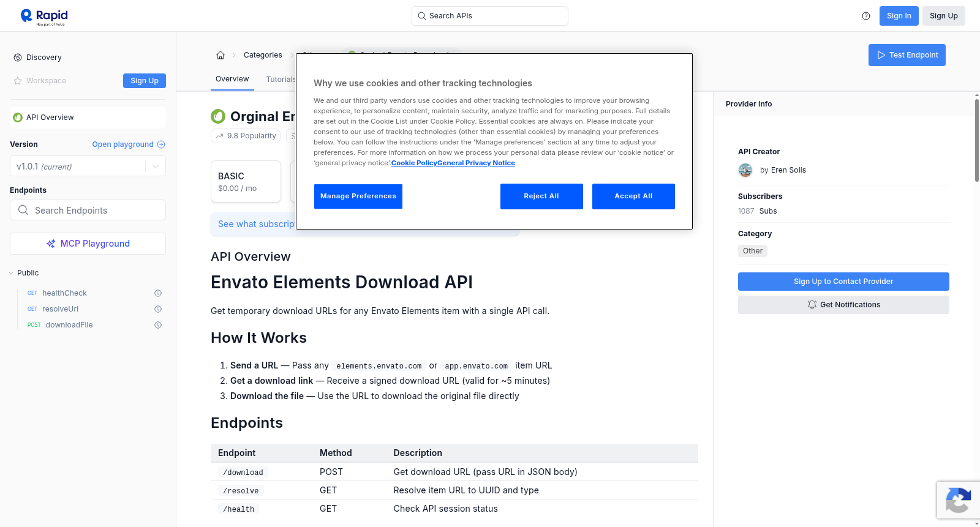The image size is (980, 527).
Task: Click the Search Endpoints magnifier icon
Action: [x=23, y=210]
